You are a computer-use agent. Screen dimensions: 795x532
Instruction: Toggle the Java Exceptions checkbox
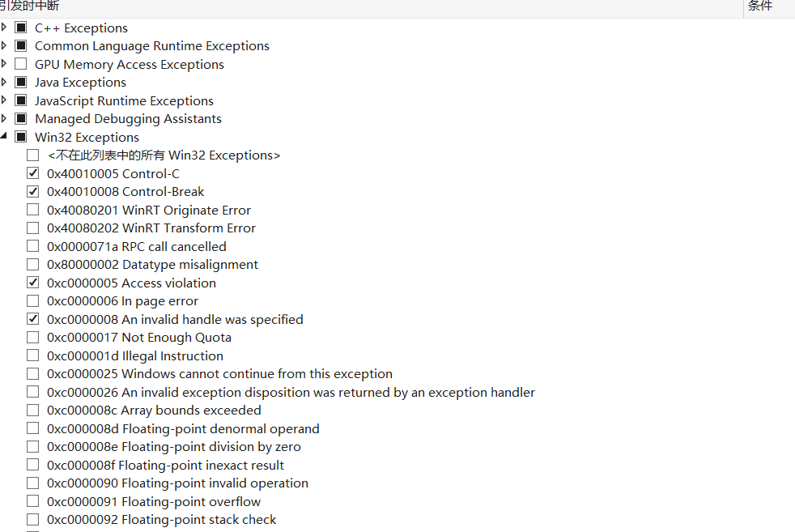21,82
